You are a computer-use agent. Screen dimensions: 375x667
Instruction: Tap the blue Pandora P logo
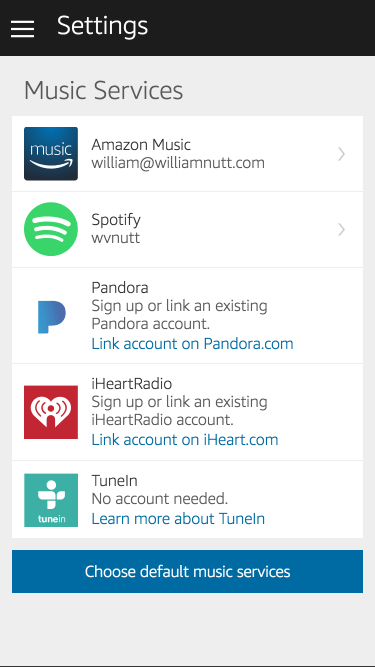click(51, 317)
